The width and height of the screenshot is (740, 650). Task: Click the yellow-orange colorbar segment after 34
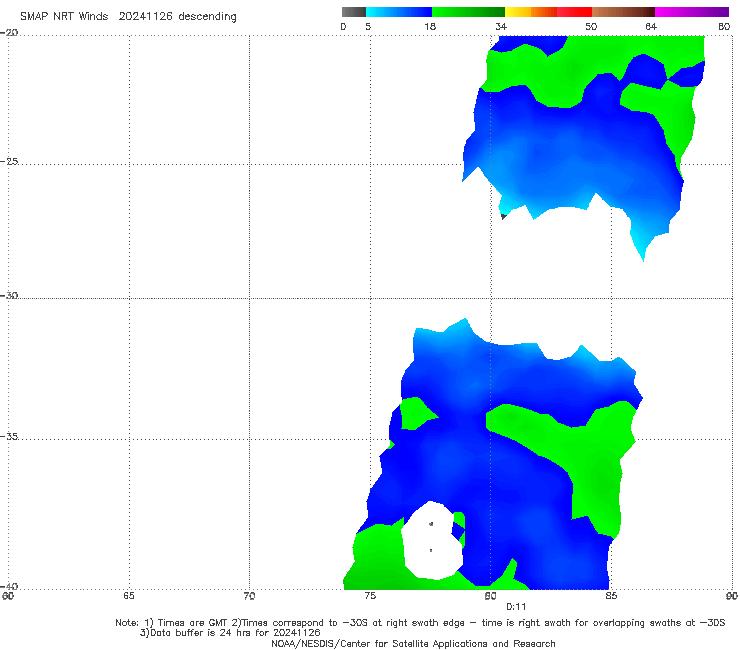click(530, 12)
